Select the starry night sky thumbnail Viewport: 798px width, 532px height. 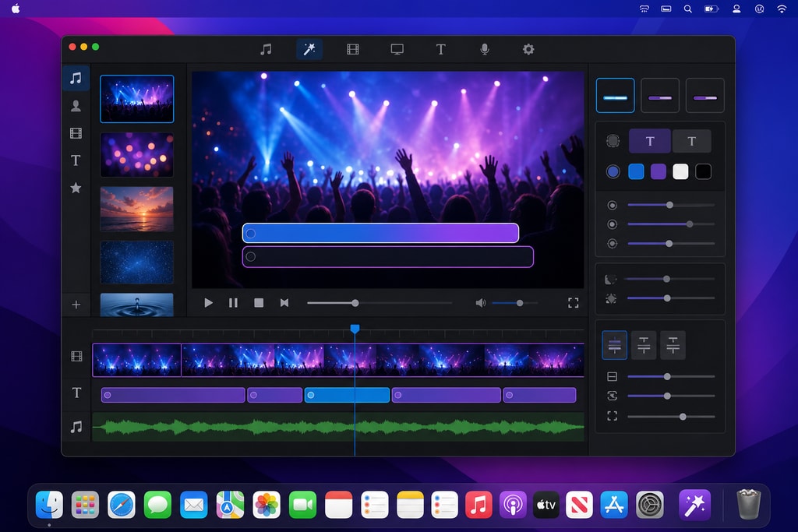point(137,262)
